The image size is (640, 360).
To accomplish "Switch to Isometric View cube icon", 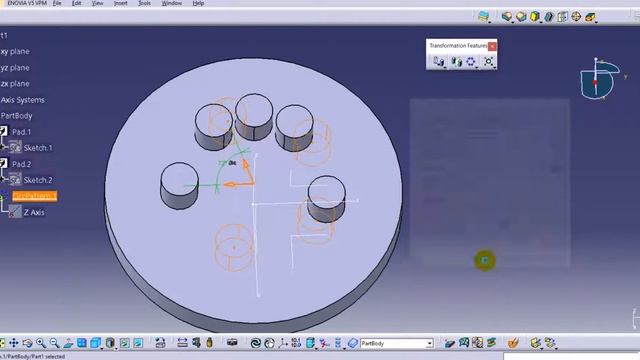I will click(96, 343).
